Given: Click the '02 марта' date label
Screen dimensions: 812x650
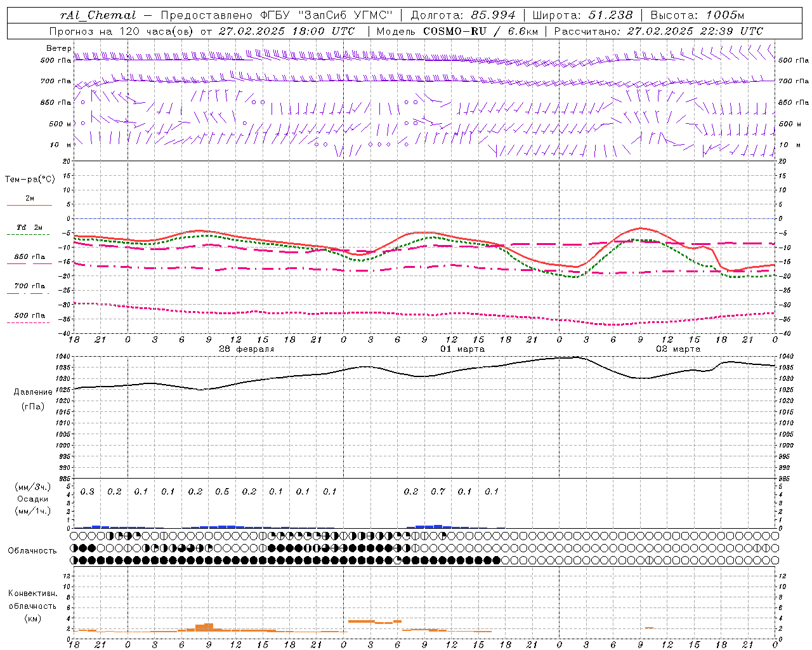Looking at the screenshot, I should (678, 349).
